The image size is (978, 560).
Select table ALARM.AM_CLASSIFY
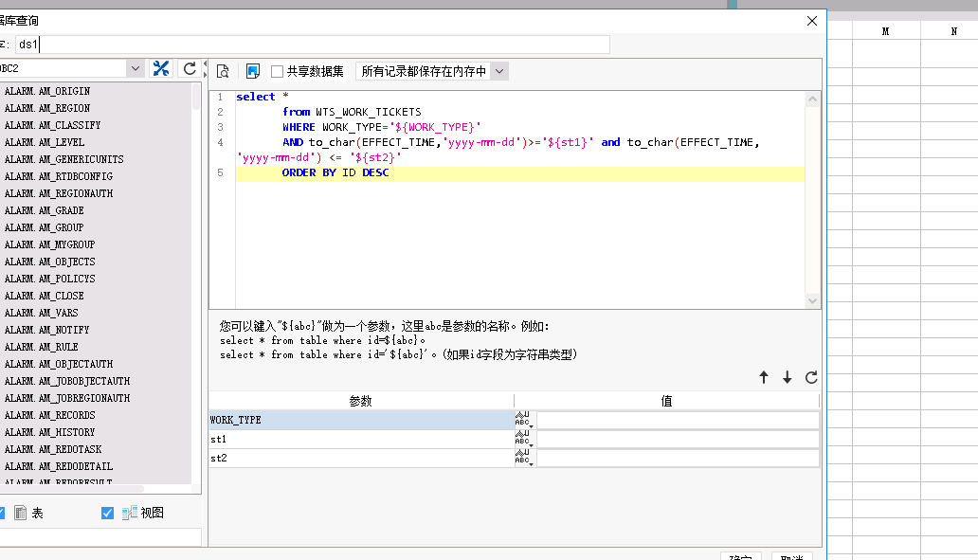(x=52, y=125)
